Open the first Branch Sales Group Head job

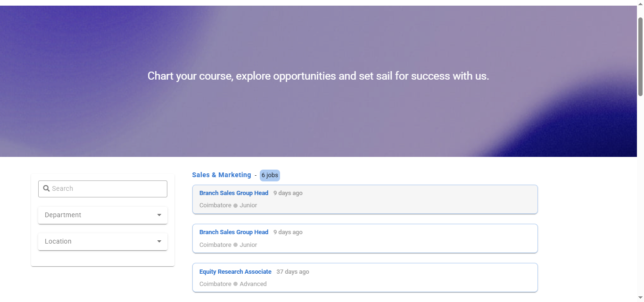tap(234, 193)
